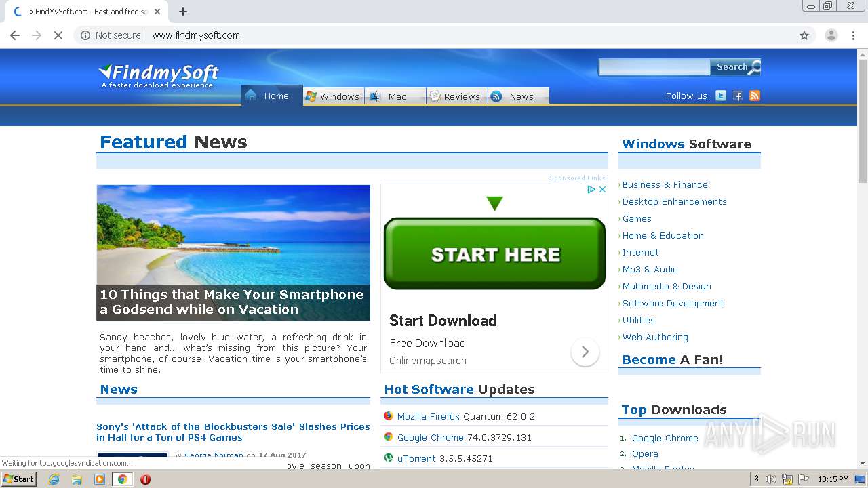868x488 pixels.
Task: Open Internet Explorer from the taskbar
Action: tap(54, 479)
